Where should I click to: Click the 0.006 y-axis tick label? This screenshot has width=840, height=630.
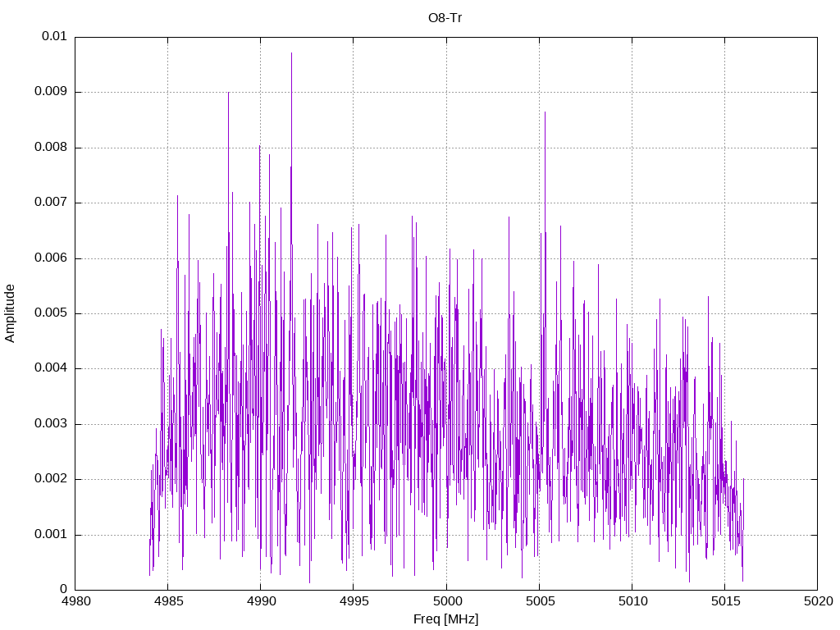51,258
